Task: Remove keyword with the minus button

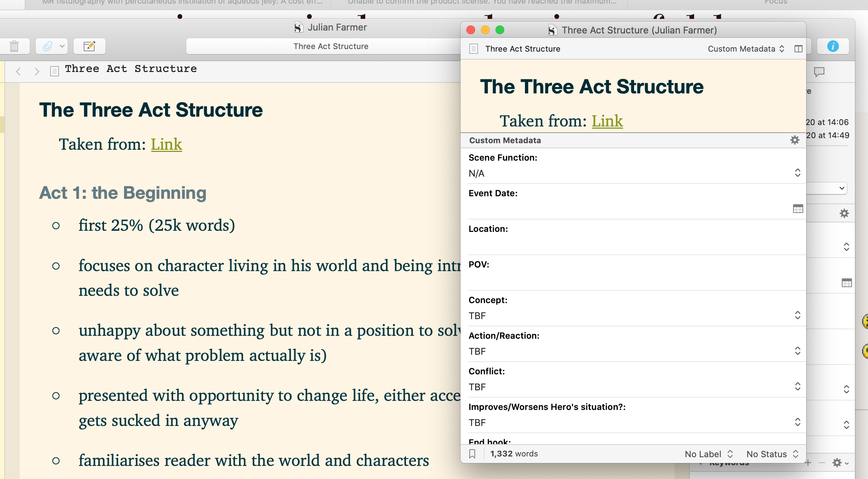Action: [822, 463]
